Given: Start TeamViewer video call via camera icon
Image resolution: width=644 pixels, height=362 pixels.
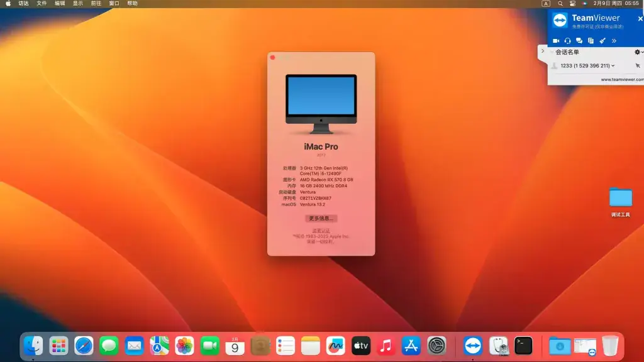Looking at the screenshot, I should coord(556,41).
